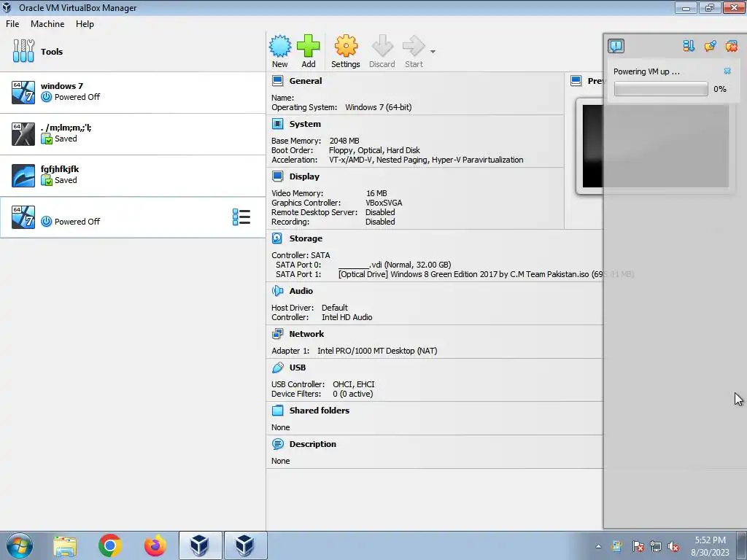Screen dimensions: 747x560
Task: Open the Shared folders section header link
Action: [x=320, y=410]
